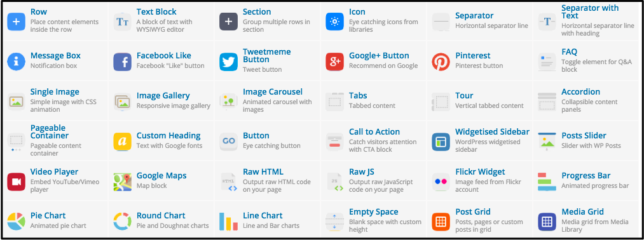The width and height of the screenshot is (644, 240).
Task: Click the Media Grid icon
Action: 547,222
